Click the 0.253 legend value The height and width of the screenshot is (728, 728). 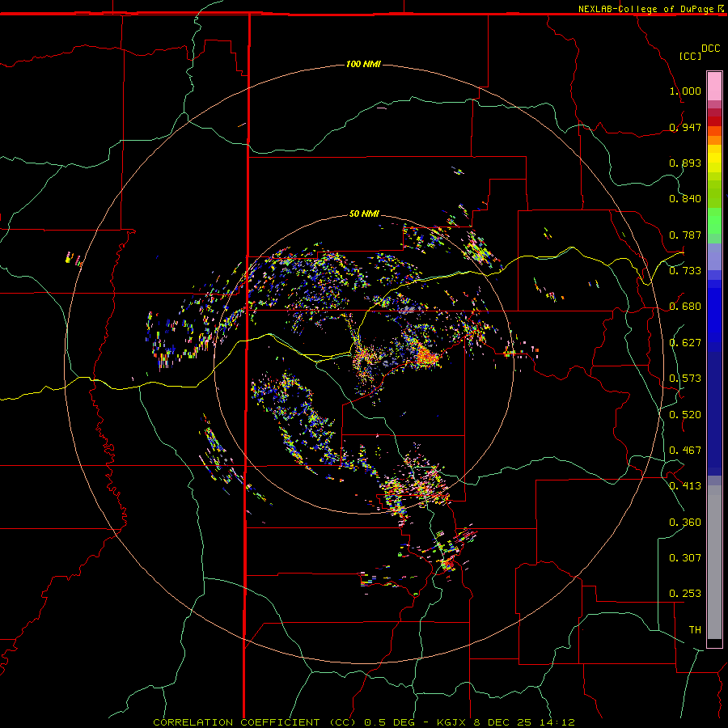click(685, 594)
